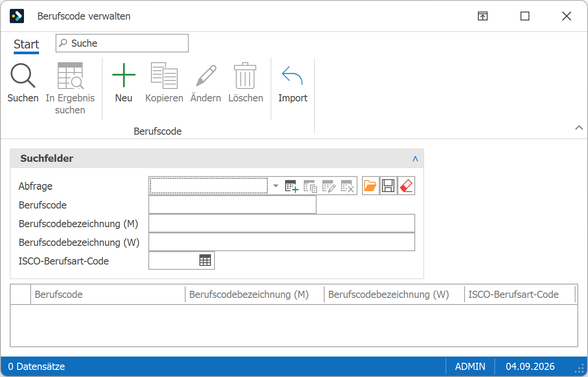This screenshot has height=377, width=588.
Task: Collapse the Suchfelder panel
Action: pyautogui.click(x=415, y=158)
